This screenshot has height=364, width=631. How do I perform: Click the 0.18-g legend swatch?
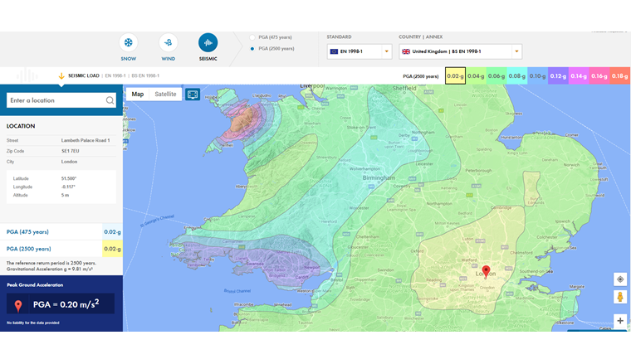(x=619, y=76)
